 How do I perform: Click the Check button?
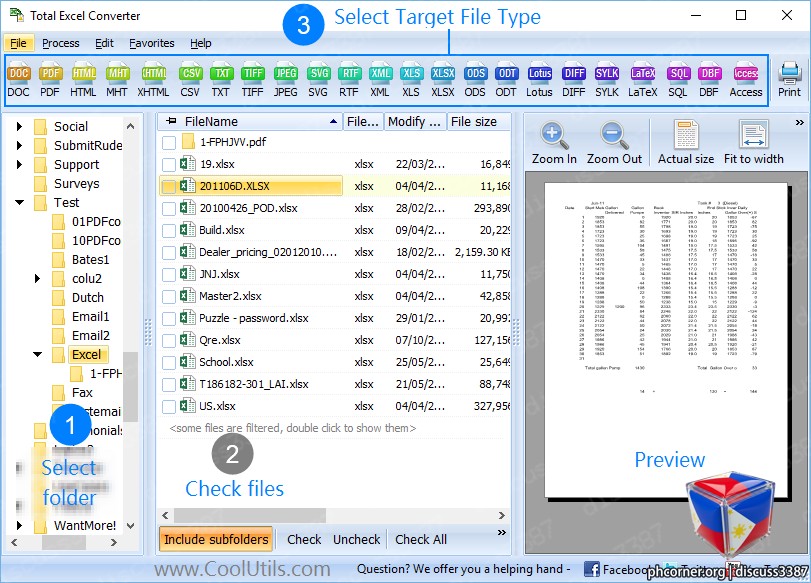(x=304, y=540)
